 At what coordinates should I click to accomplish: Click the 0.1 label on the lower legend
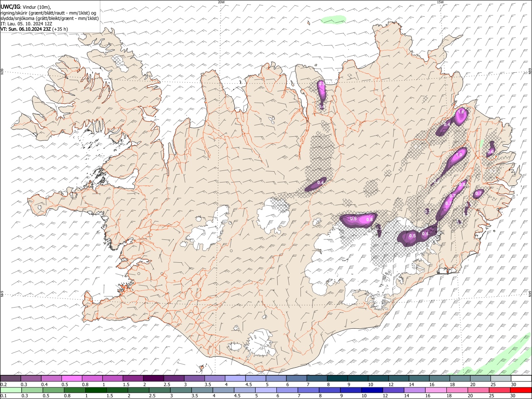[x=3, y=396]
